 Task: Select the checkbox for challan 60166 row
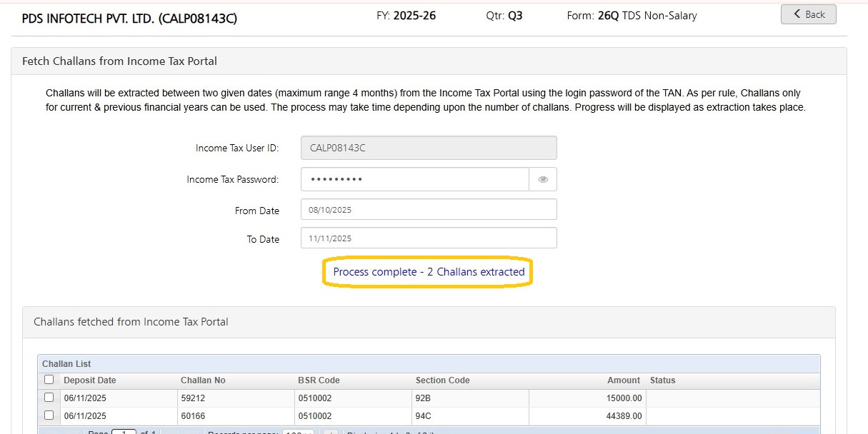49,415
